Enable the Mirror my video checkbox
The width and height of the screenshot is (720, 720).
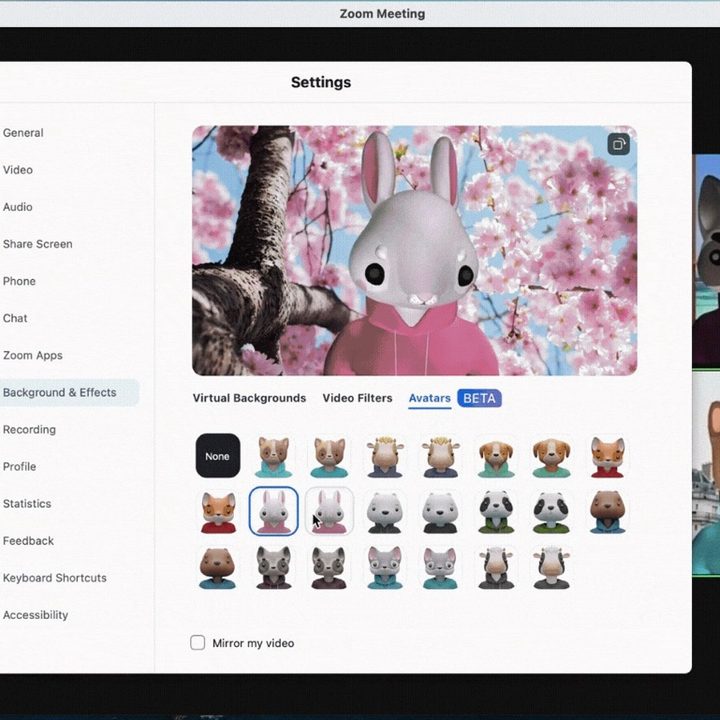point(197,642)
